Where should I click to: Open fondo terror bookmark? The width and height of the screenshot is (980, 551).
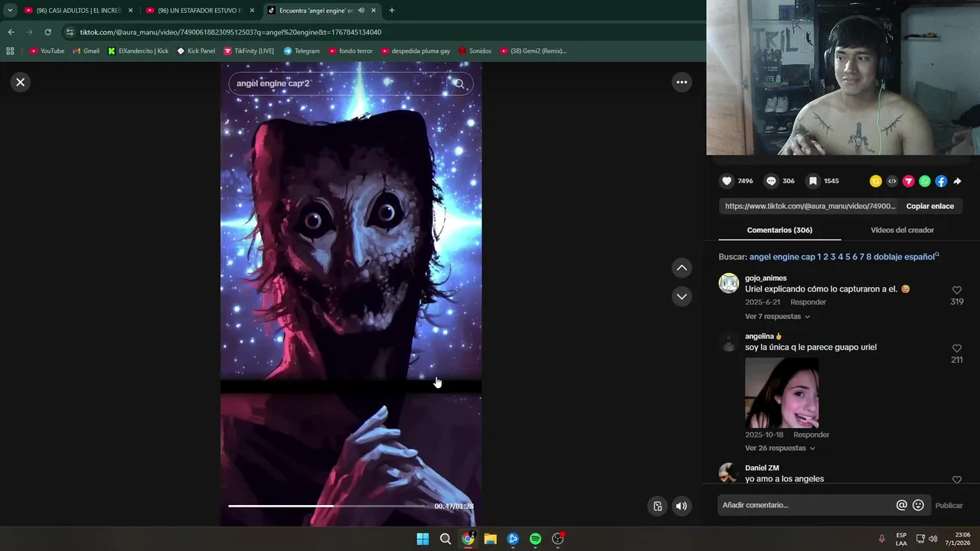351,51
